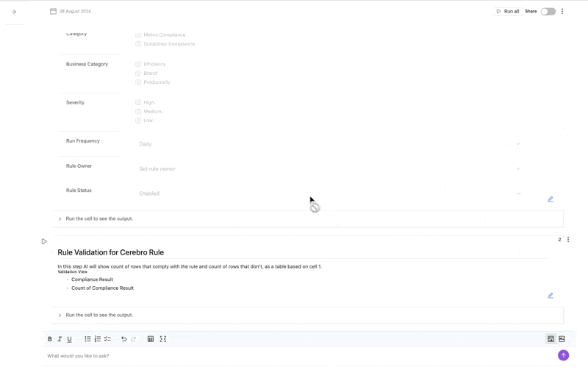Open cell 2 options menu
588x370 pixels.
click(568, 240)
